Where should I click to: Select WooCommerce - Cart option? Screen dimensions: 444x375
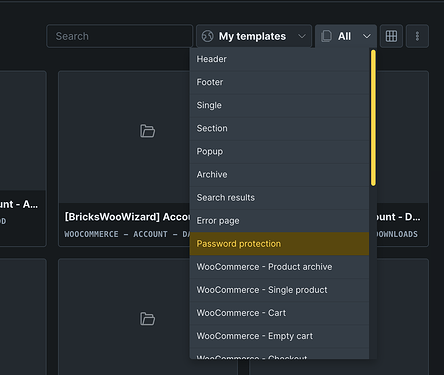(x=279, y=313)
